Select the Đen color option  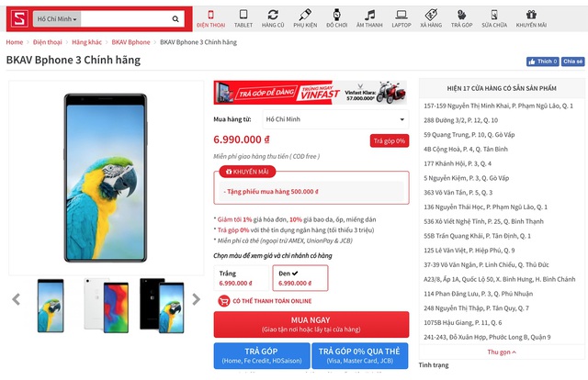coord(300,278)
